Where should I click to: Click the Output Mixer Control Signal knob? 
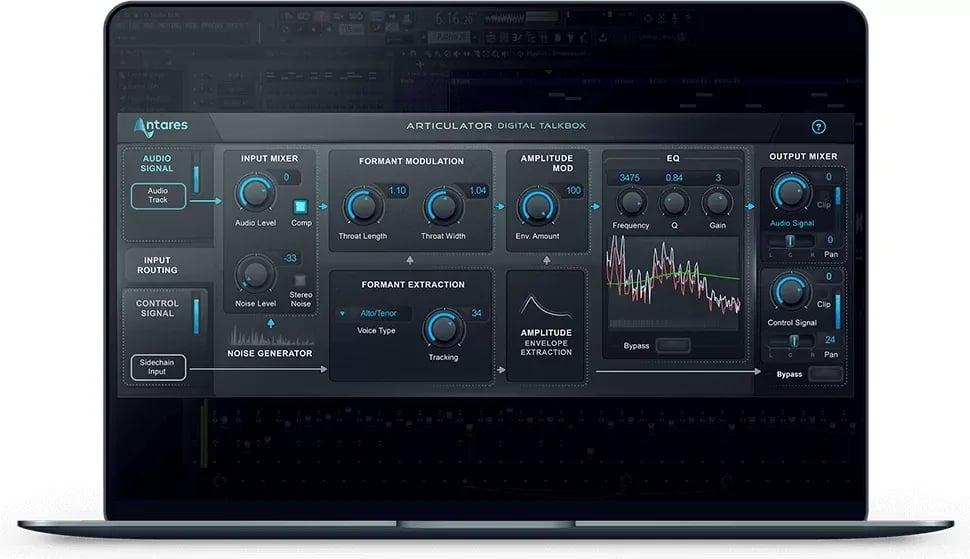(790, 291)
